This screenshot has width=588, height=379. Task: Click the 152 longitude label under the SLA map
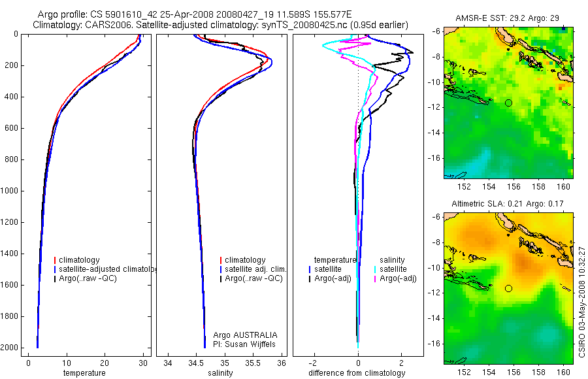[x=465, y=372]
